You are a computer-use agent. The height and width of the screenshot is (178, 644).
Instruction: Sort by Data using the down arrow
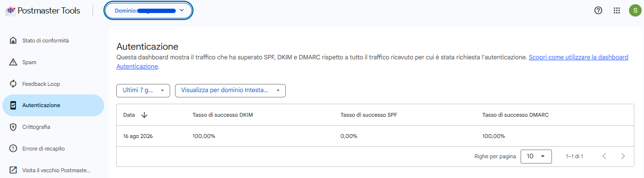[144, 115]
